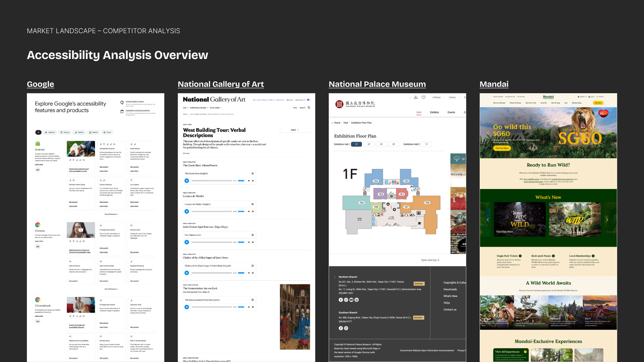The image size is (644, 362).
Task: Mute The Greek Slave audio player
Action: pyautogui.click(x=249, y=181)
